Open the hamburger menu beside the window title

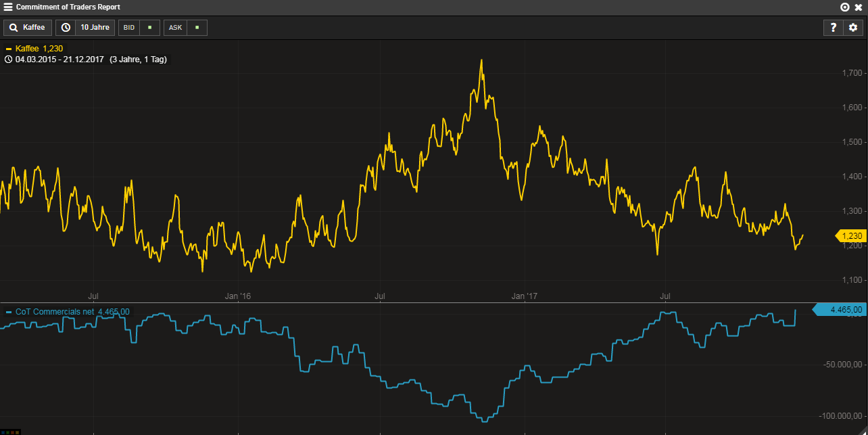tap(8, 7)
